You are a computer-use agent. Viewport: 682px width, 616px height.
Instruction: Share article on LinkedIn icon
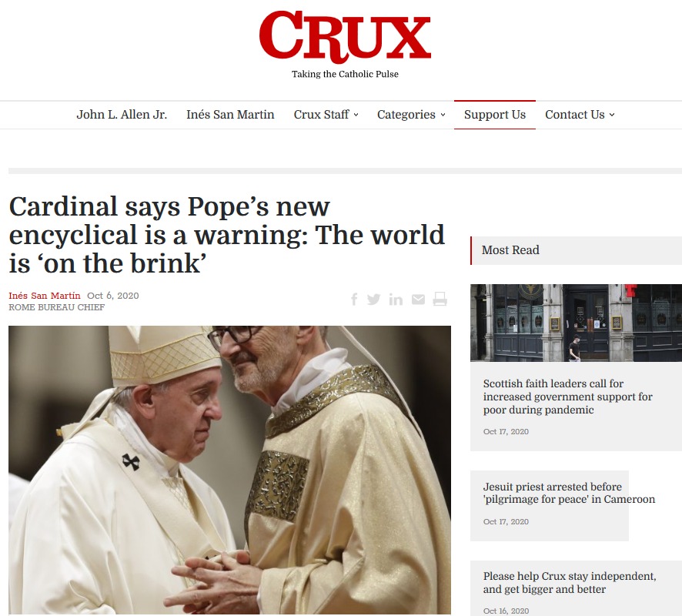396,300
